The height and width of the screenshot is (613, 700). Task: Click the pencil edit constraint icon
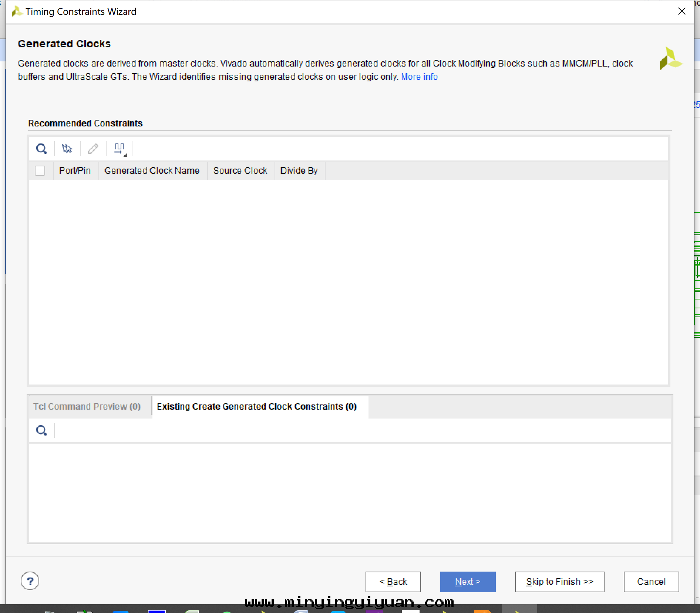pos(93,149)
